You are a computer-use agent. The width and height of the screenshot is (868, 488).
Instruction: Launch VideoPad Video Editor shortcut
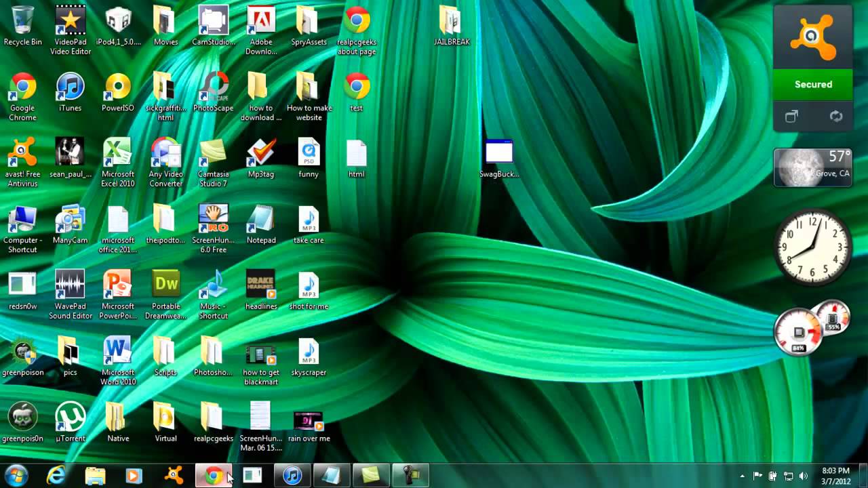(x=70, y=30)
